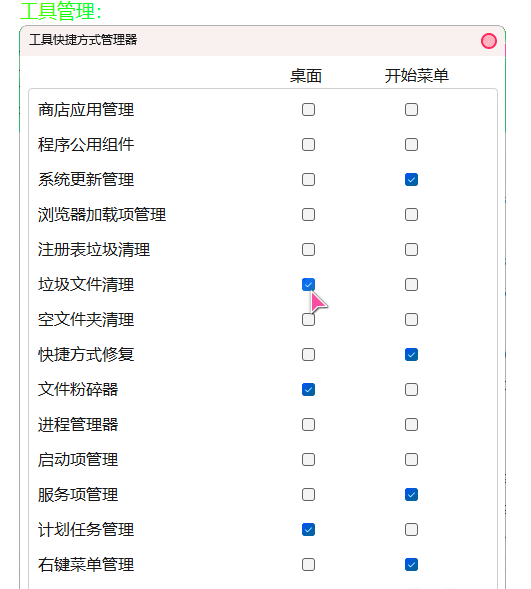Disable desktop shortcut for 计划任务管理
This screenshot has height=589, width=531.
pos(308,530)
